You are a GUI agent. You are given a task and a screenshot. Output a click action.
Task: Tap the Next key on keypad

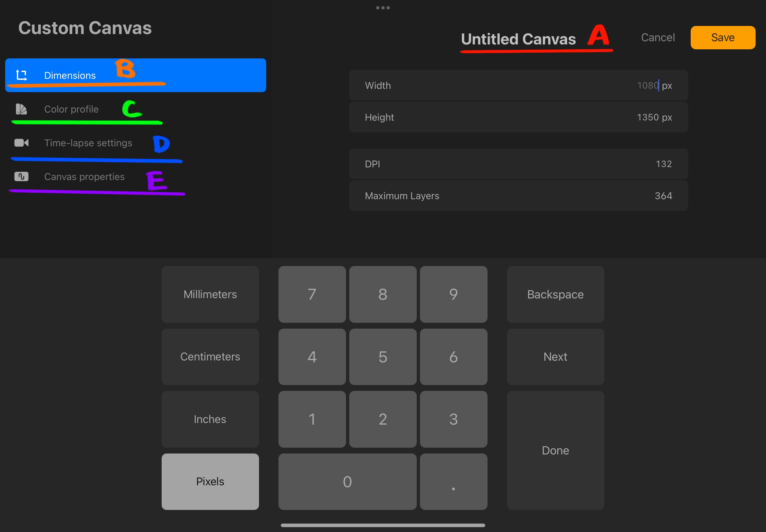click(x=555, y=357)
